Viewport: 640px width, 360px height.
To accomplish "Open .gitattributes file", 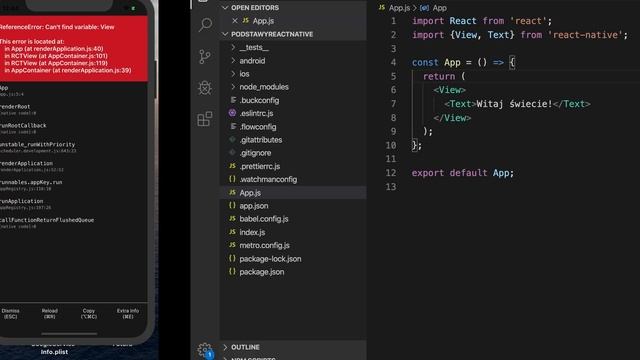I will (293, 140).
